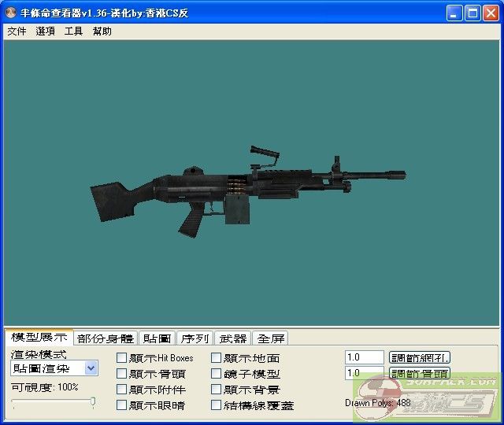Viewport: 504px width, 425px height.
Task: Click the value field beside 調節骨頭
Action: tap(364, 373)
